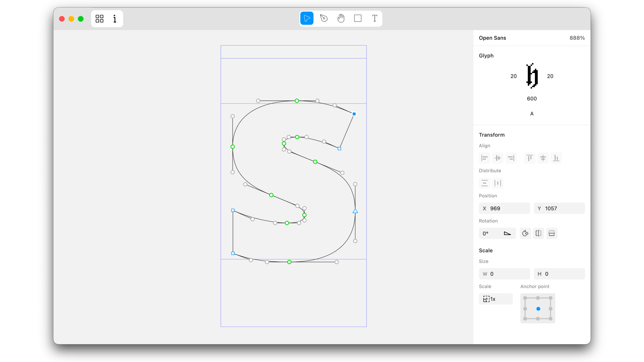Click the 1x scale field
The width and height of the screenshot is (644, 362).
496,299
